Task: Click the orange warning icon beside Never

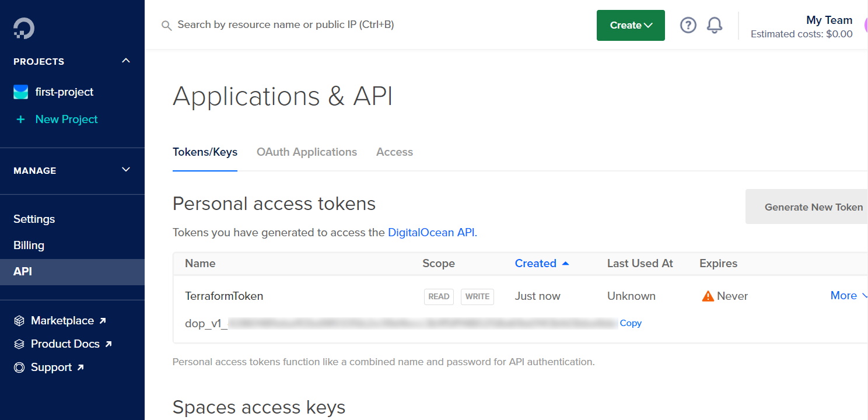Action: 708,296
